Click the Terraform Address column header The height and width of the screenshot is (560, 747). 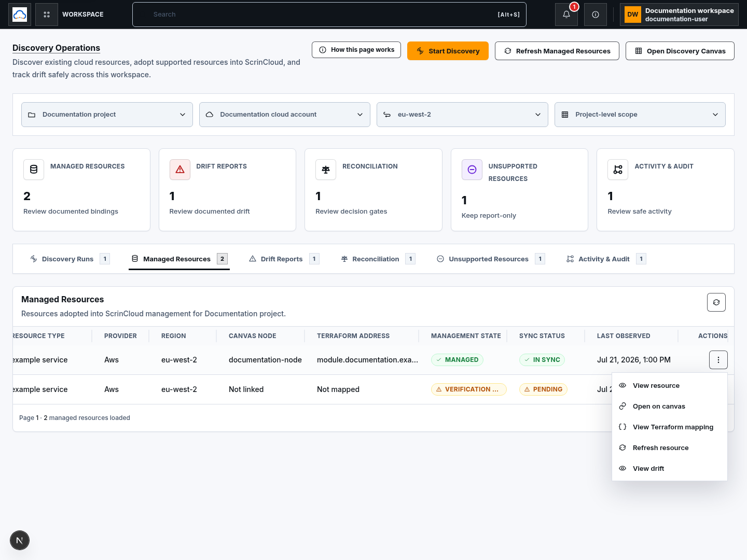click(x=353, y=336)
